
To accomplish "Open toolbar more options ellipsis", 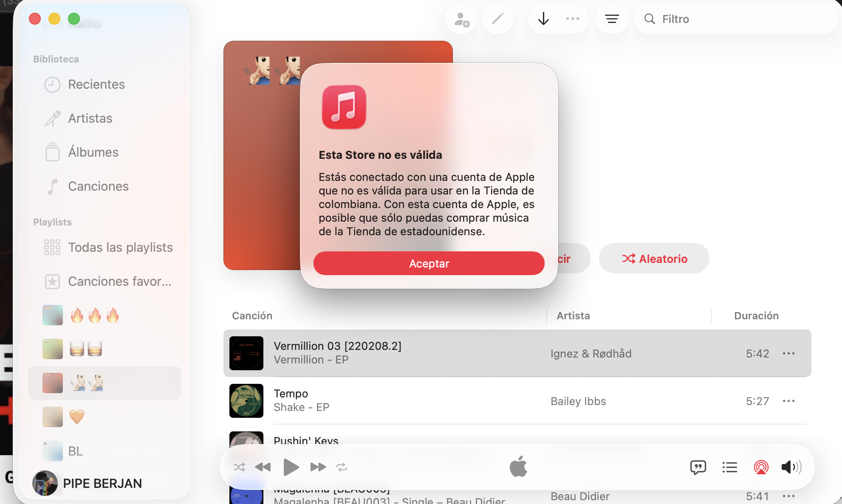I will click(572, 19).
